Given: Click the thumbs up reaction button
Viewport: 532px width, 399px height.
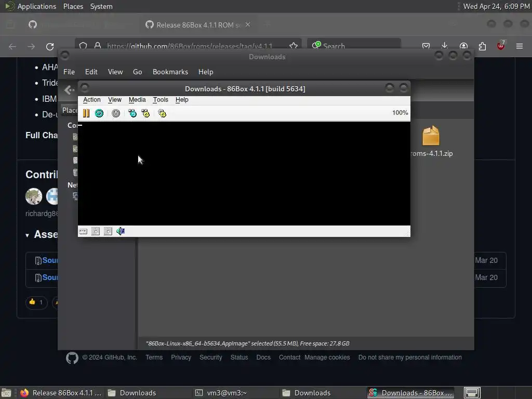Looking at the screenshot, I should pyautogui.click(x=36, y=302).
